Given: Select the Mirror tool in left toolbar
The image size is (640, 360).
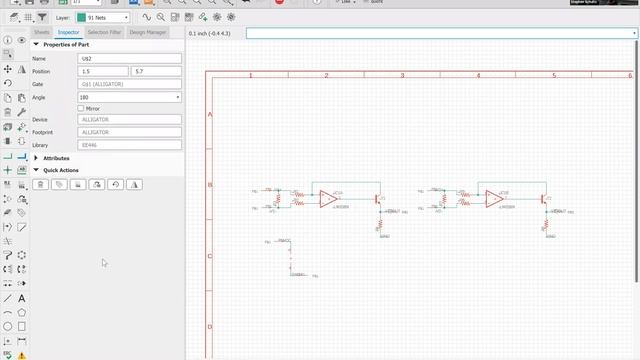Looking at the screenshot, I should [x=22, y=69].
